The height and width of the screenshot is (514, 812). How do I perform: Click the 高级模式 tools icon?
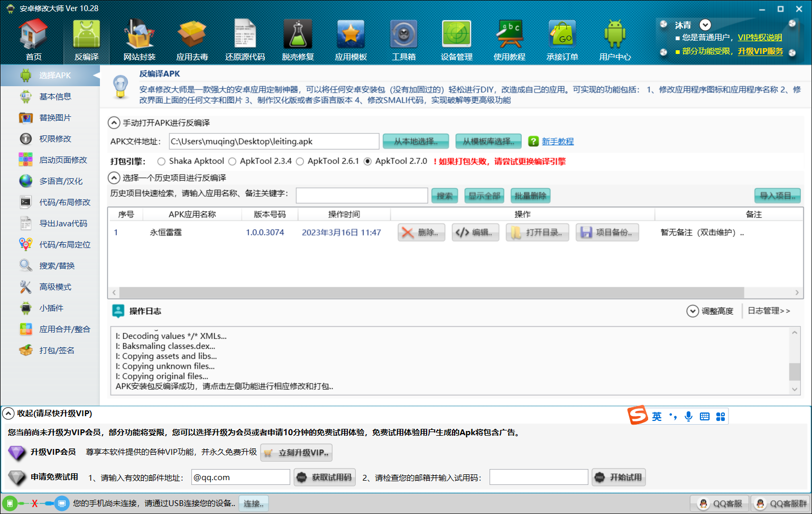pyautogui.click(x=26, y=287)
